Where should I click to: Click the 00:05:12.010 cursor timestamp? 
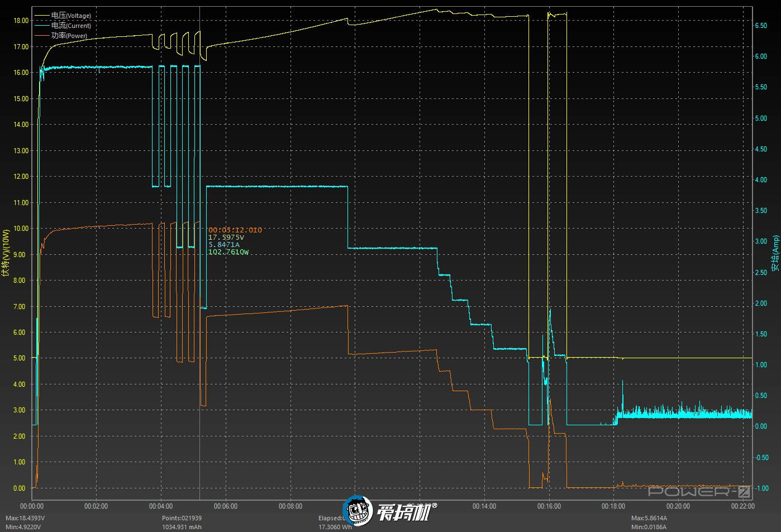click(235, 230)
